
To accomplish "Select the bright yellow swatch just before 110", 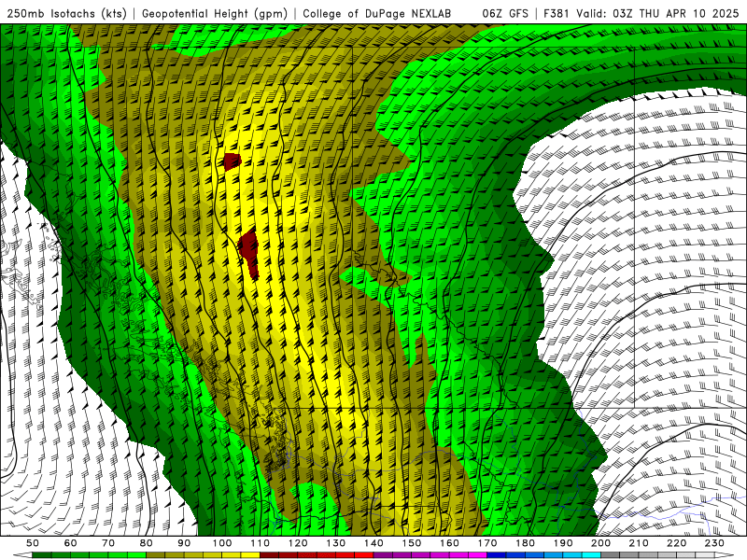I will coord(250,555).
